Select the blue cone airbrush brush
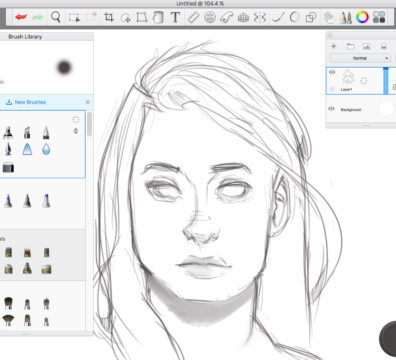 (27, 149)
